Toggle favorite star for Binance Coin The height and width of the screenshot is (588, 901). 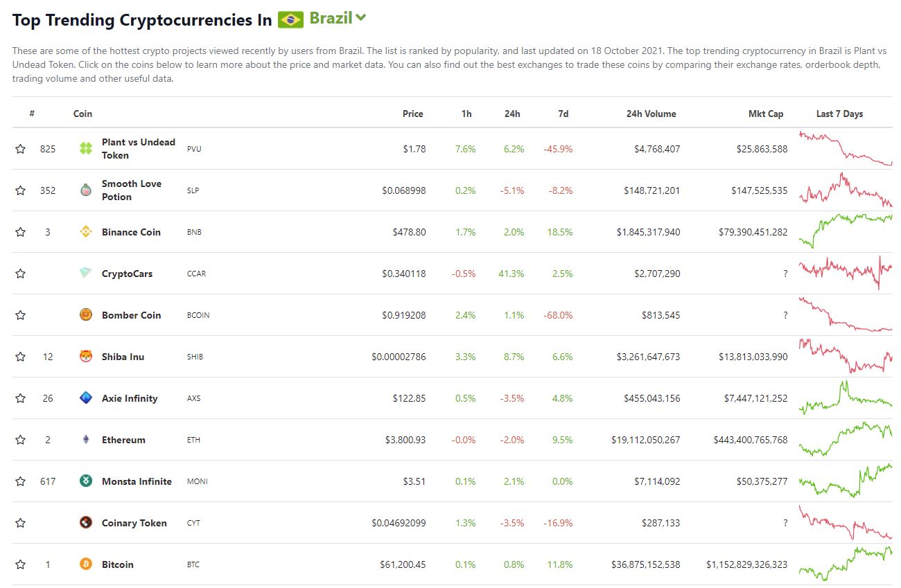pyautogui.click(x=21, y=231)
